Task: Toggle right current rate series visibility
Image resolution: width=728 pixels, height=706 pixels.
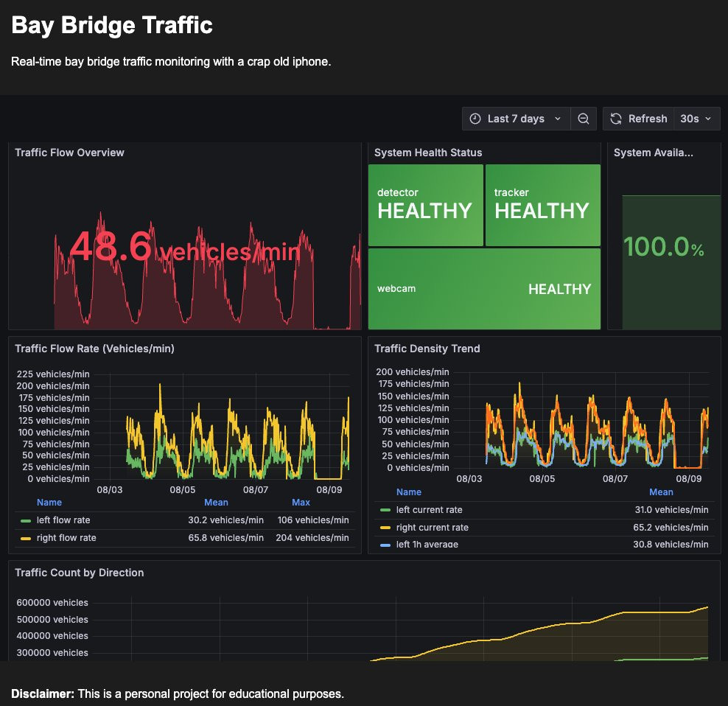Action: (x=433, y=528)
